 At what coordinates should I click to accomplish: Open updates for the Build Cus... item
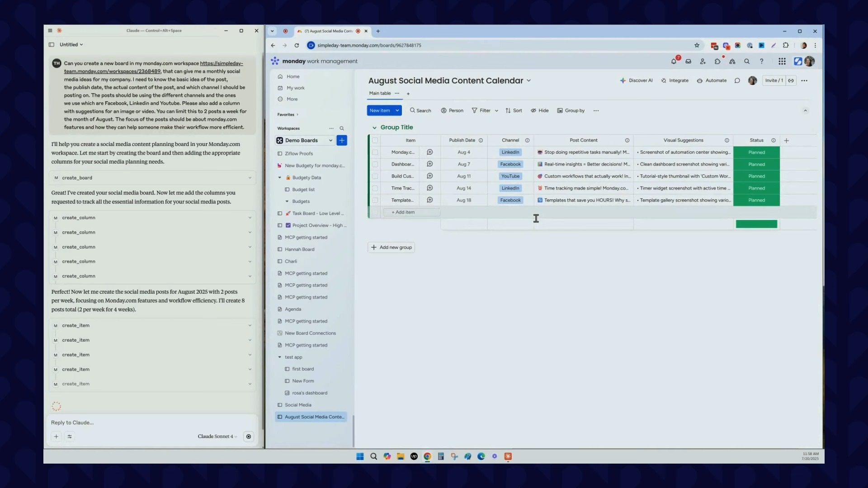tap(429, 176)
